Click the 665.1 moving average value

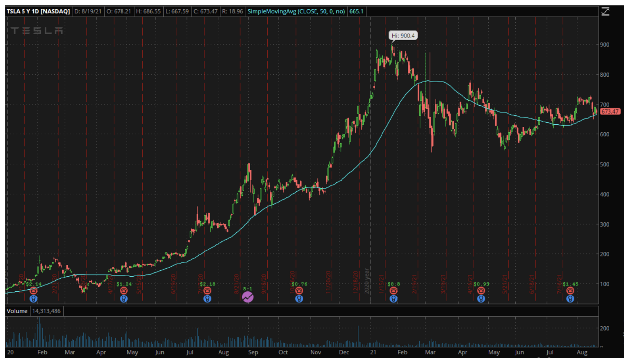tap(356, 11)
